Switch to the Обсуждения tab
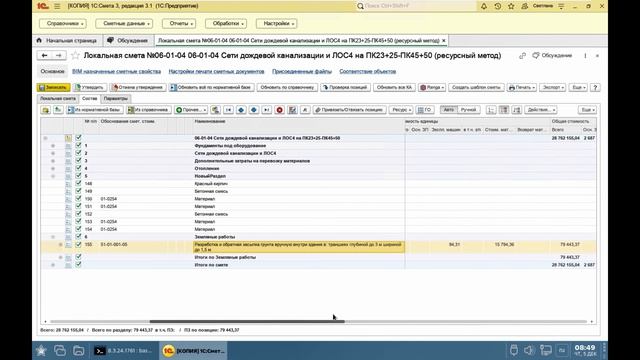Viewport: 640px width, 360px height. [x=128, y=40]
